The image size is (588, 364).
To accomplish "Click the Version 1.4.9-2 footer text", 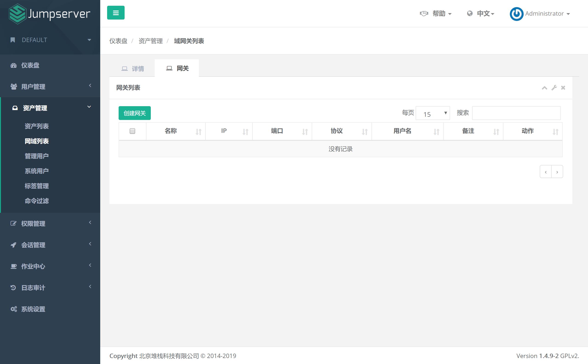I will click(548, 356).
